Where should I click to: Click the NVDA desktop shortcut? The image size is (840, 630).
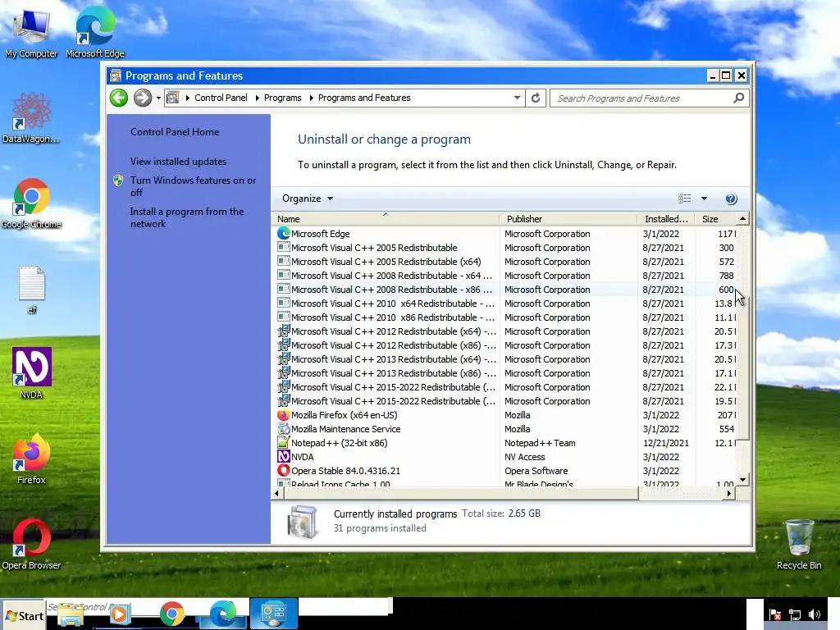pos(32,373)
